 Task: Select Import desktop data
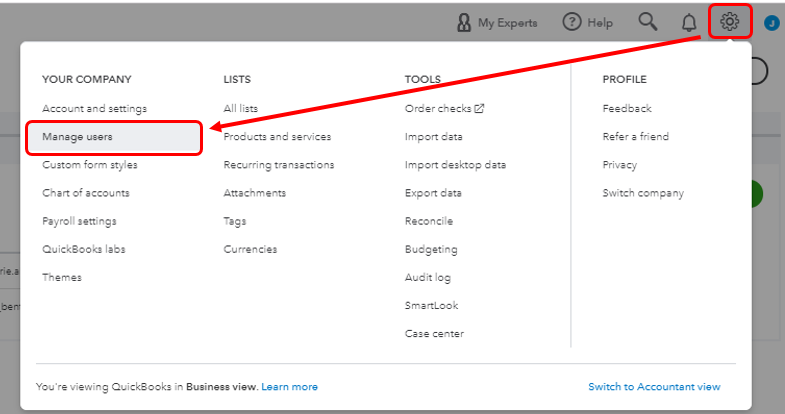[455, 165]
